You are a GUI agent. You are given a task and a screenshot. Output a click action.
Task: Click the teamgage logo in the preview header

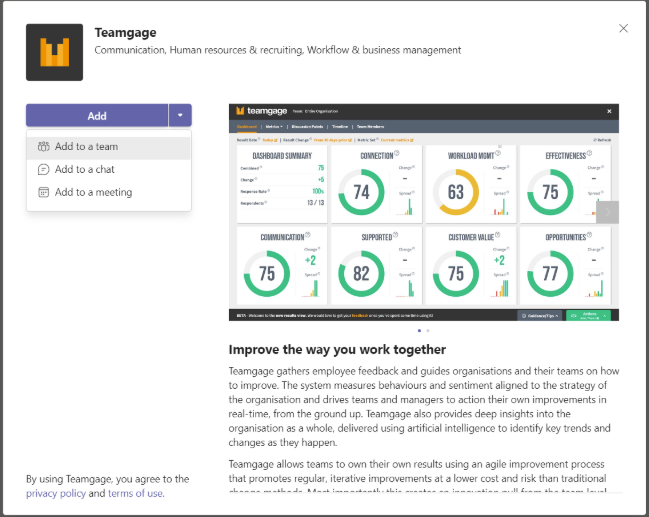pos(265,111)
